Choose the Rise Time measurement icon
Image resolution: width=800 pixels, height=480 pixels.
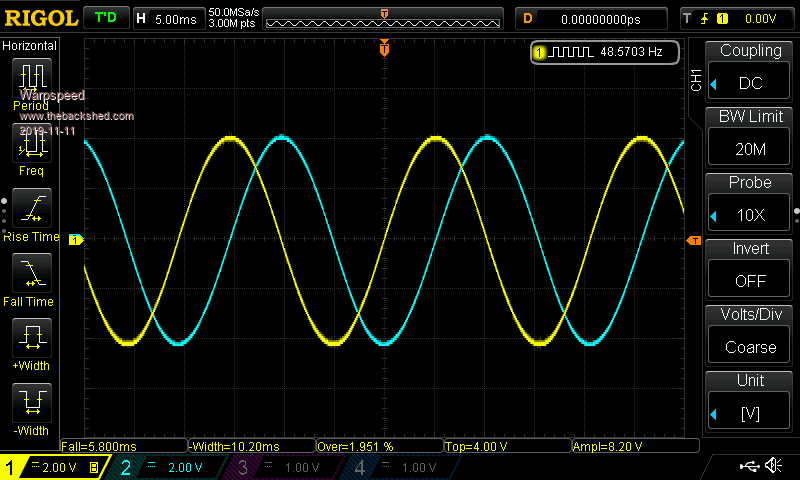32,209
